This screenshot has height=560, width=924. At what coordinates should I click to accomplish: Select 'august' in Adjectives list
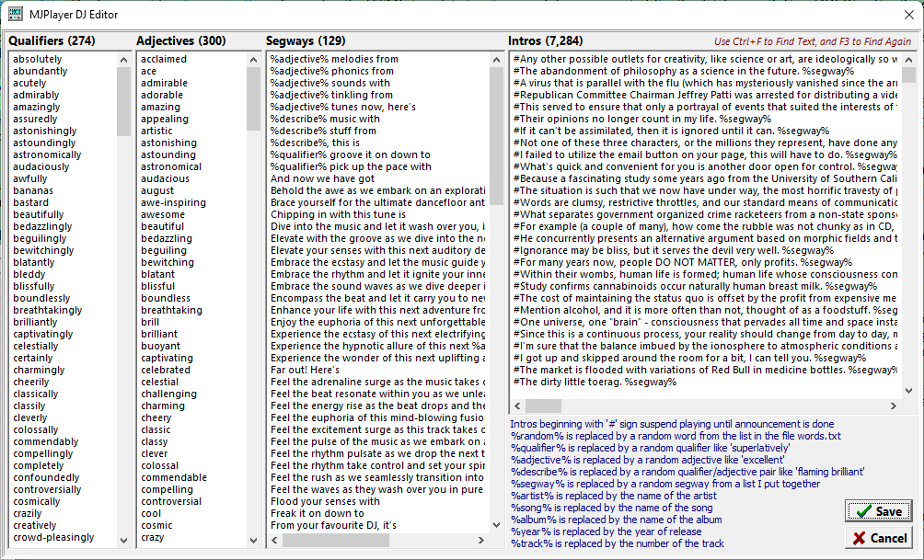click(157, 190)
